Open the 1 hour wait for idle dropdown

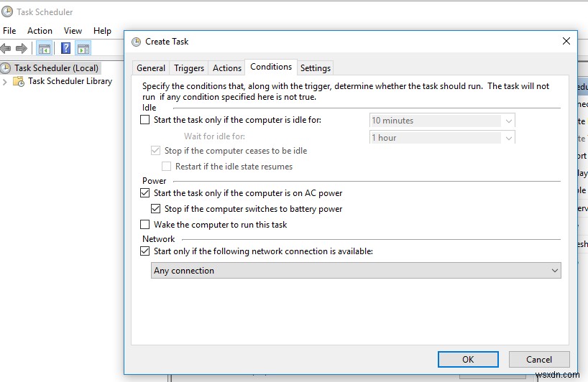442,137
